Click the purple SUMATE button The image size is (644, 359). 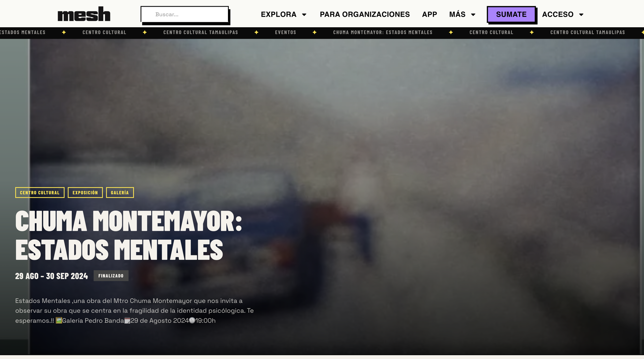[x=511, y=14]
